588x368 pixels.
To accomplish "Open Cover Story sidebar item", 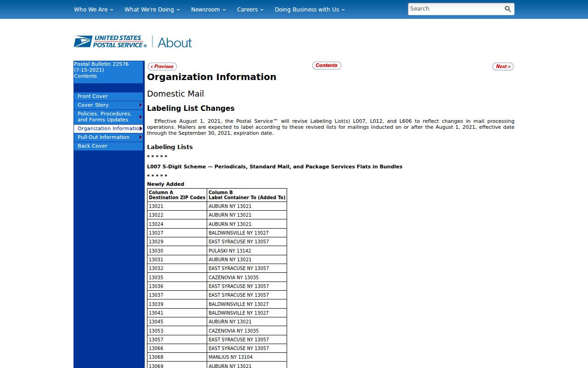I will click(108, 105).
